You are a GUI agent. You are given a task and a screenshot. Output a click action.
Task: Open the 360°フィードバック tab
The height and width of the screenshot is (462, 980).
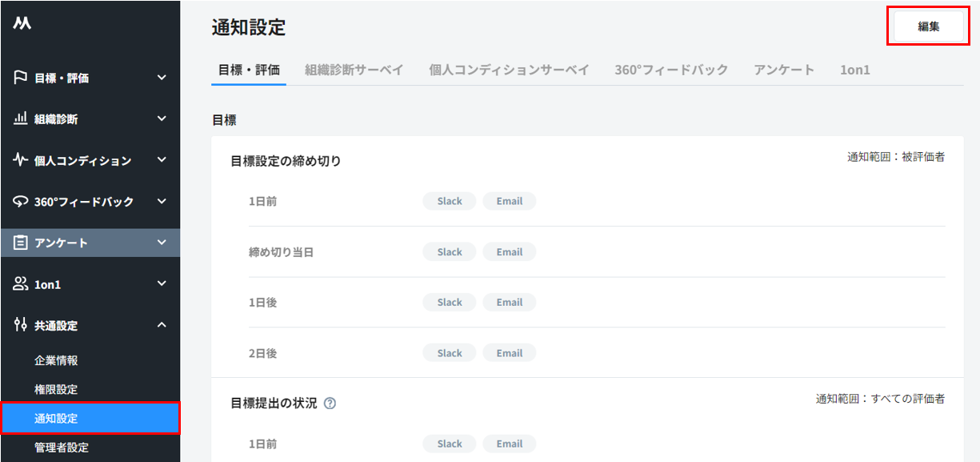click(x=671, y=70)
